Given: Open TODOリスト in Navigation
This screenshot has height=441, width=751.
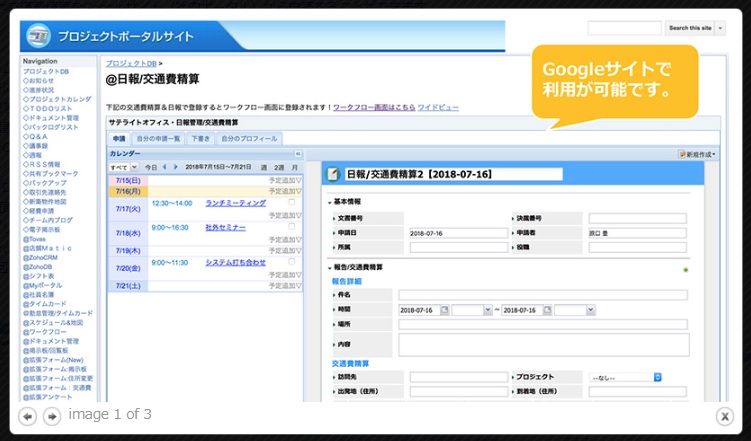Looking at the screenshot, I should (x=47, y=109).
